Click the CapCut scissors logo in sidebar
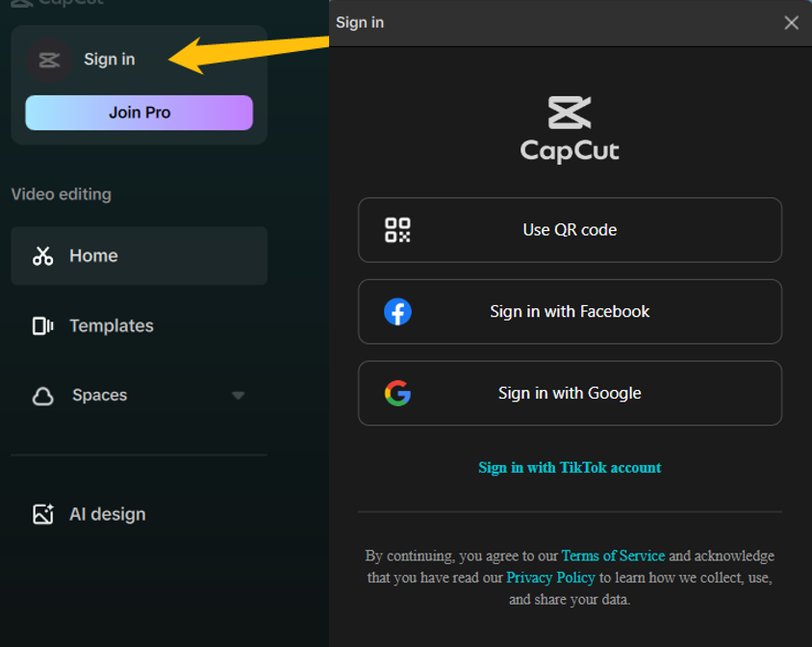 coord(47,59)
